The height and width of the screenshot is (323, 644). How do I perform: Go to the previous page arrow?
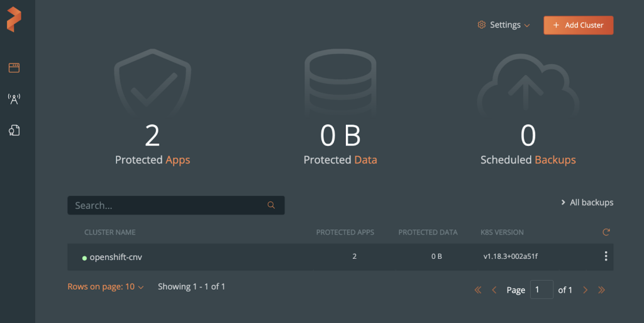click(494, 290)
